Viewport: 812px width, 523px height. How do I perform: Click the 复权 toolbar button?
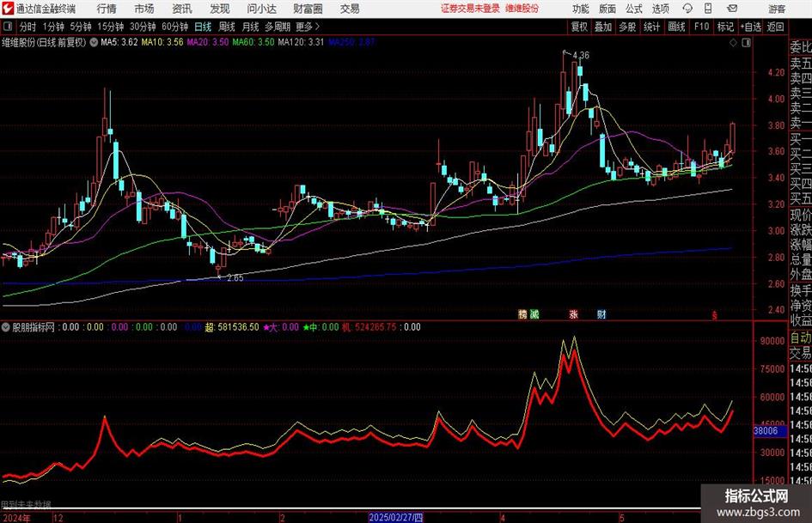[579, 27]
